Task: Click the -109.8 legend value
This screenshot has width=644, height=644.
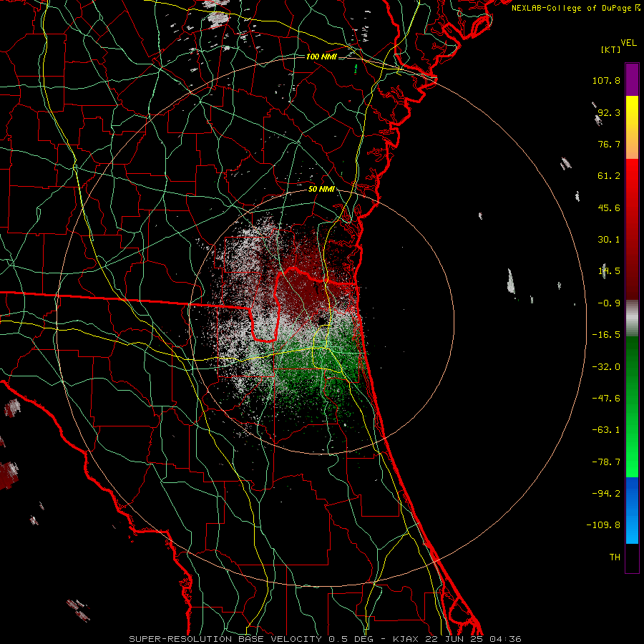Action: [x=603, y=525]
